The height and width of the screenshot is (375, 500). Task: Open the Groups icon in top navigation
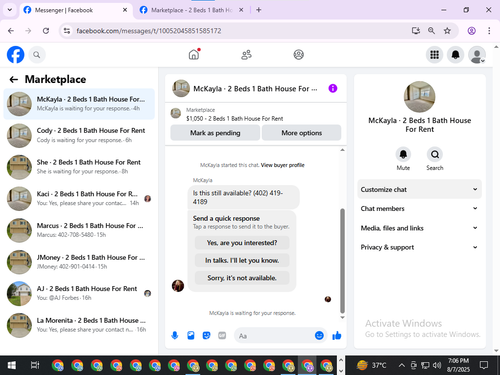coord(298,55)
